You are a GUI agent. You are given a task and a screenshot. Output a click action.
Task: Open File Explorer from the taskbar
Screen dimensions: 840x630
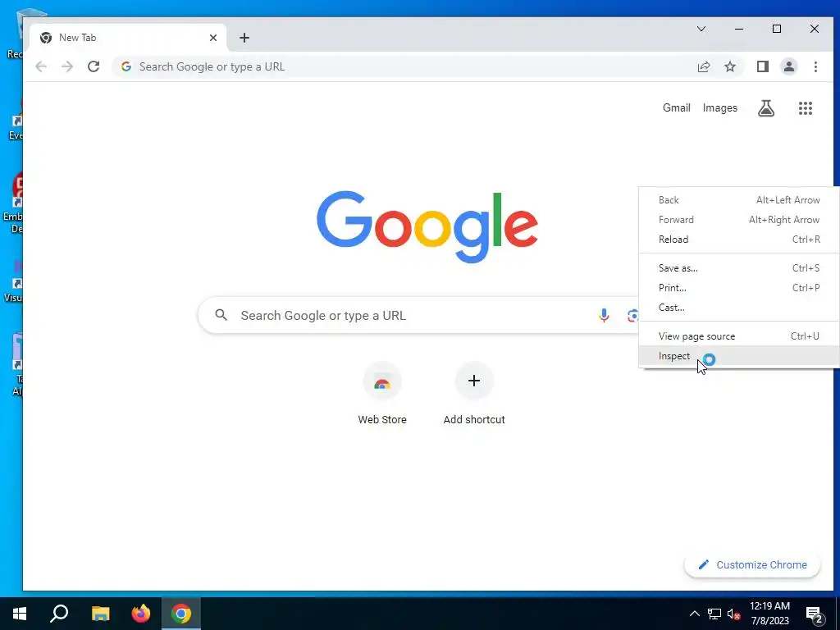[x=100, y=614]
